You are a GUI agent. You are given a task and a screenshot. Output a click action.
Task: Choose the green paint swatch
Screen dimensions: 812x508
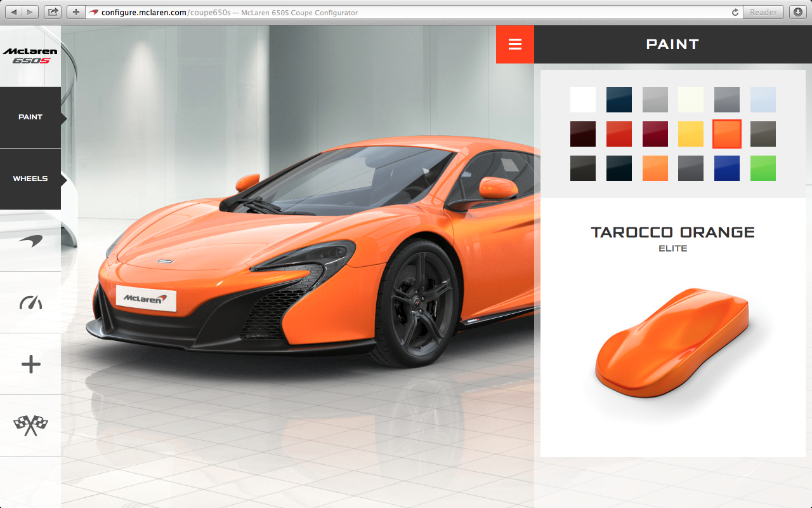[x=763, y=168]
